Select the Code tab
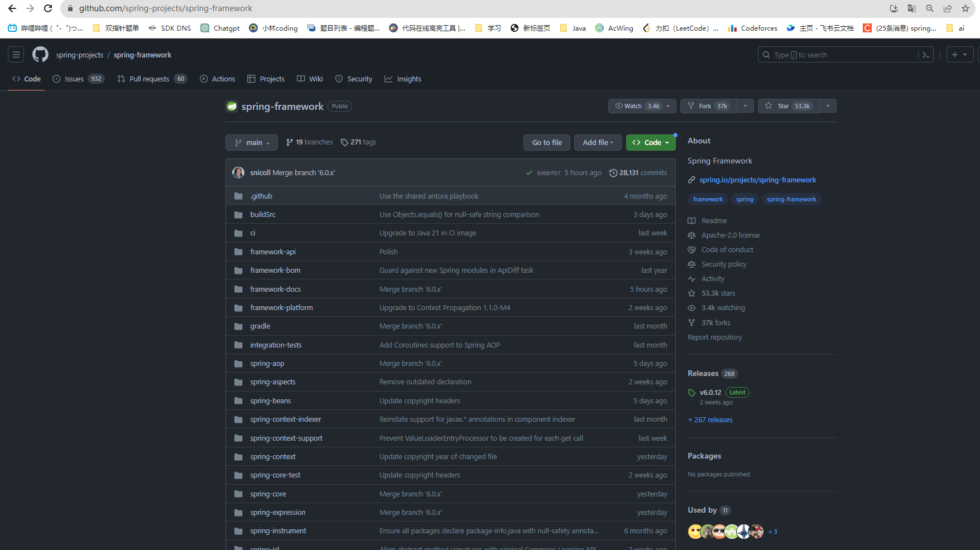Screen dimensions: 980x550 pos(26,79)
